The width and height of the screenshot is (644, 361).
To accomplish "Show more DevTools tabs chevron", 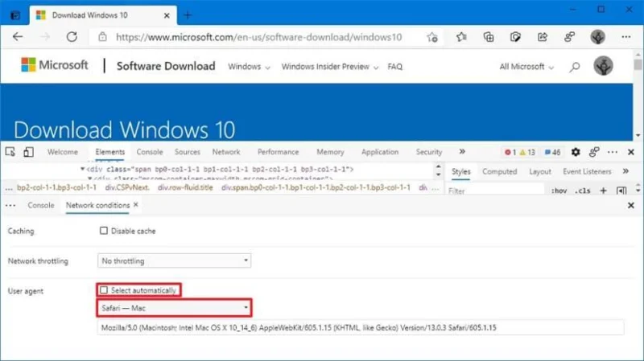I will [462, 152].
